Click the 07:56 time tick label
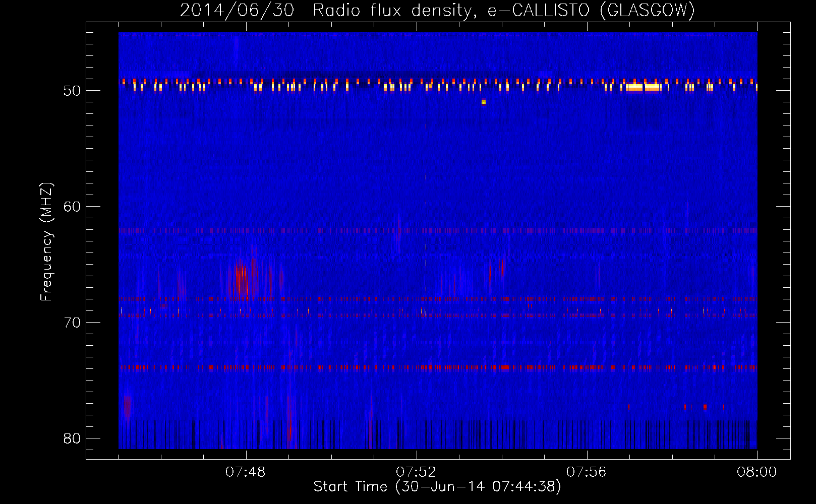Viewport: 816px width, 504px height. pyautogui.click(x=587, y=472)
